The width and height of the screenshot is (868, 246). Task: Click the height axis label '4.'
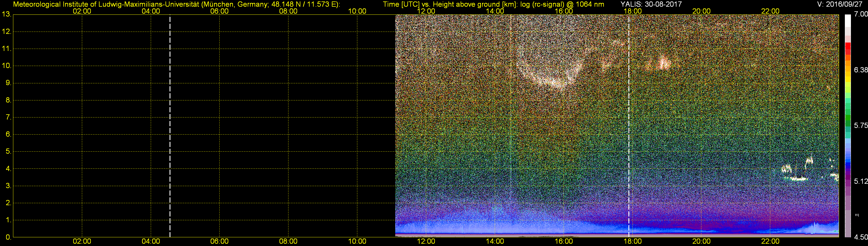pos(8,169)
